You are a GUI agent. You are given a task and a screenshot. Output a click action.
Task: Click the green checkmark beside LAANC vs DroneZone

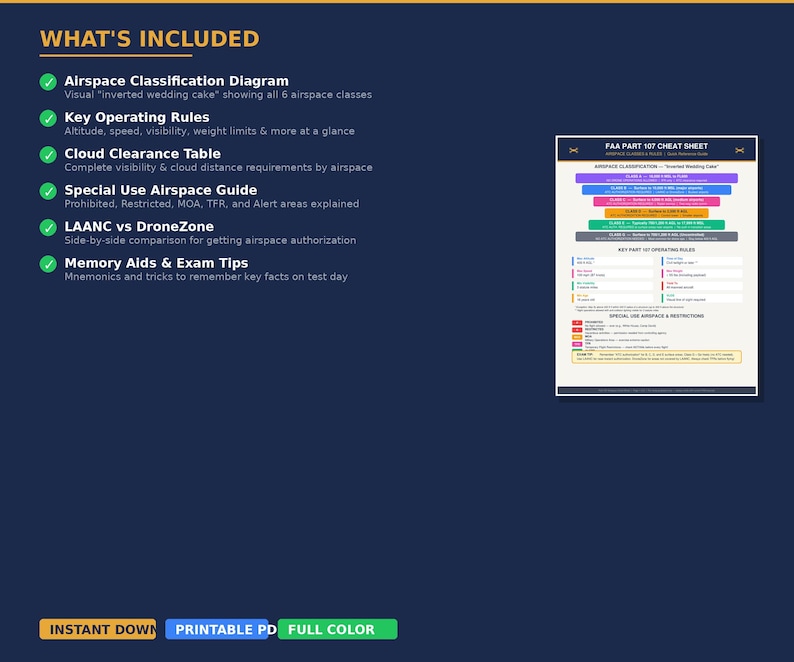(x=48, y=227)
